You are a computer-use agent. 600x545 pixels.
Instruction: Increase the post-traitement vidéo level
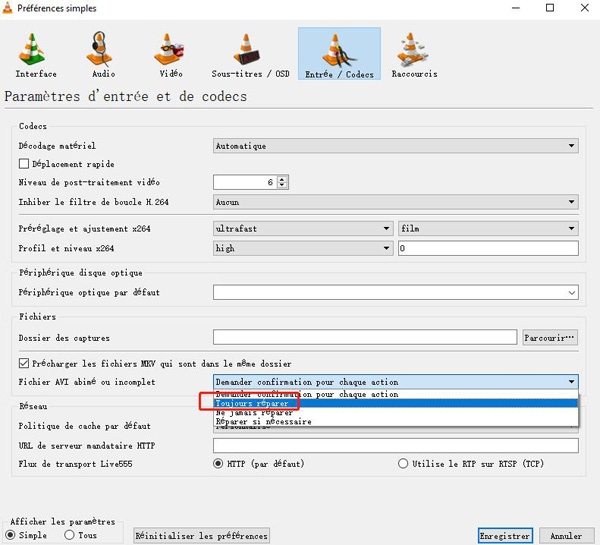click(282, 179)
